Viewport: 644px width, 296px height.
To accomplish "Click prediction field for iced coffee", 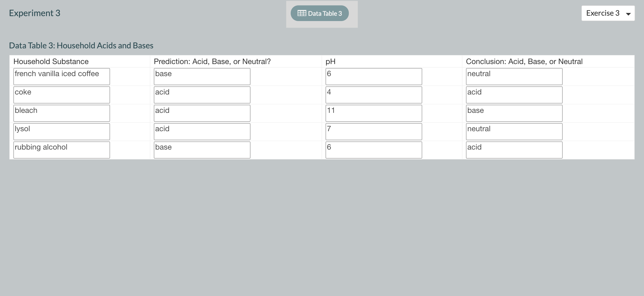I will pos(202,76).
